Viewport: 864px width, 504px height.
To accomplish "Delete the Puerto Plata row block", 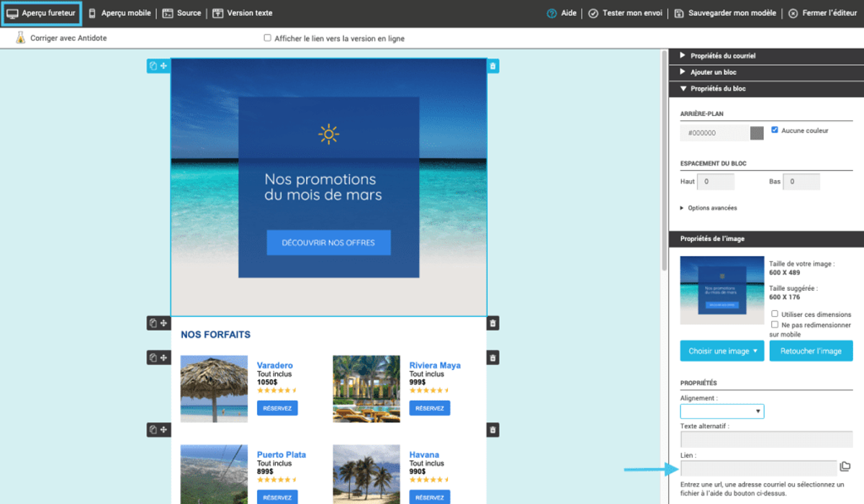I will [493, 430].
